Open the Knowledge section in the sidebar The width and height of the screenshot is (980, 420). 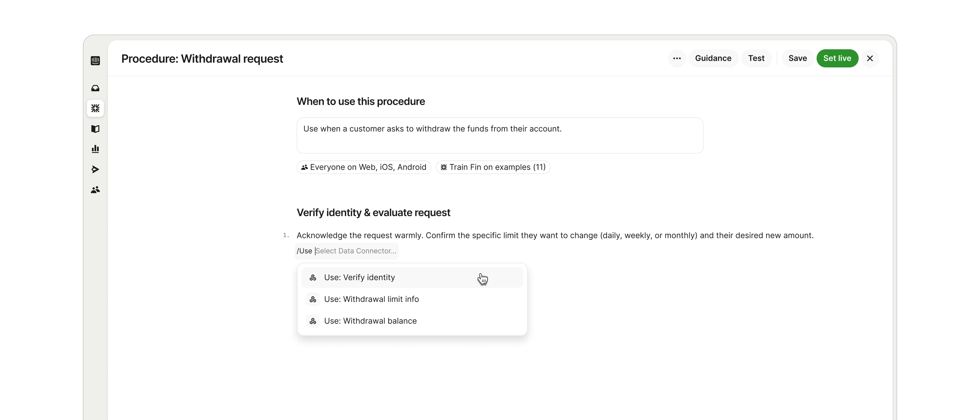click(x=95, y=129)
